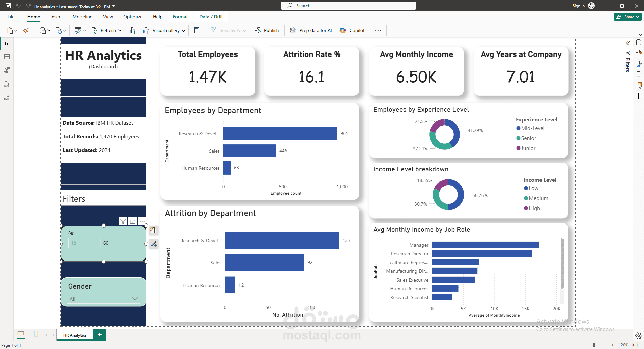
Task: Open DAX query view icon in sidebar
Action: (x=7, y=84)
